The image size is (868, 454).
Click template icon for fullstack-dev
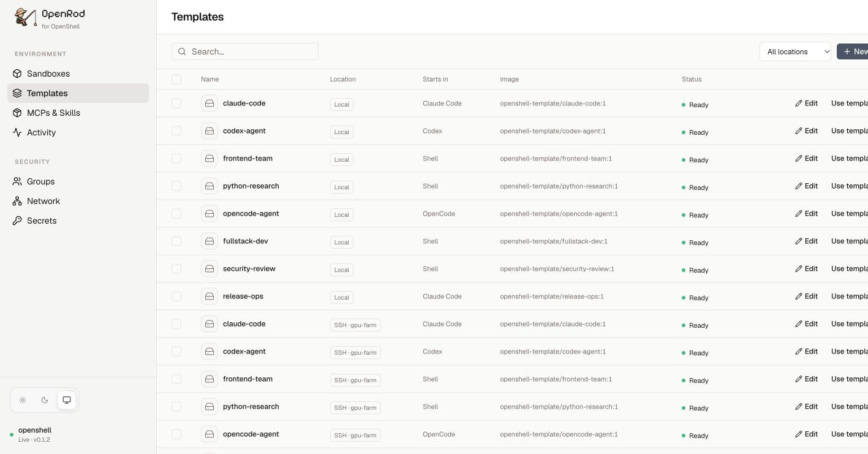209,241
